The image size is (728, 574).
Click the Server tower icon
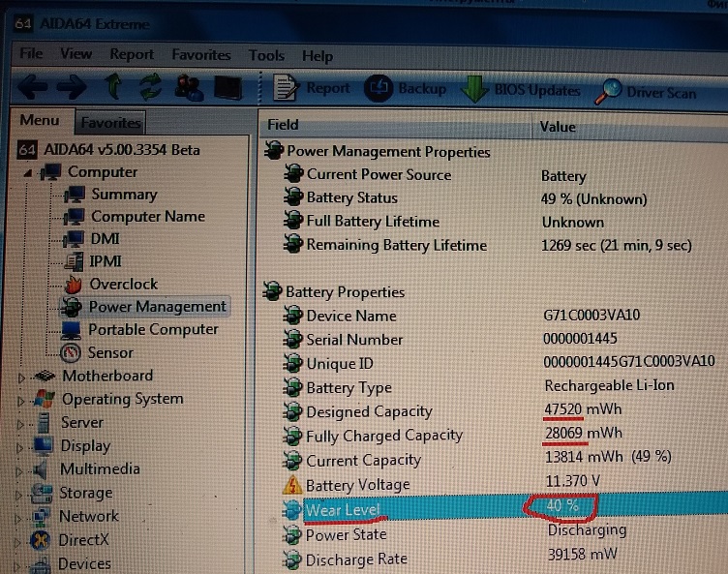point(44,422)
